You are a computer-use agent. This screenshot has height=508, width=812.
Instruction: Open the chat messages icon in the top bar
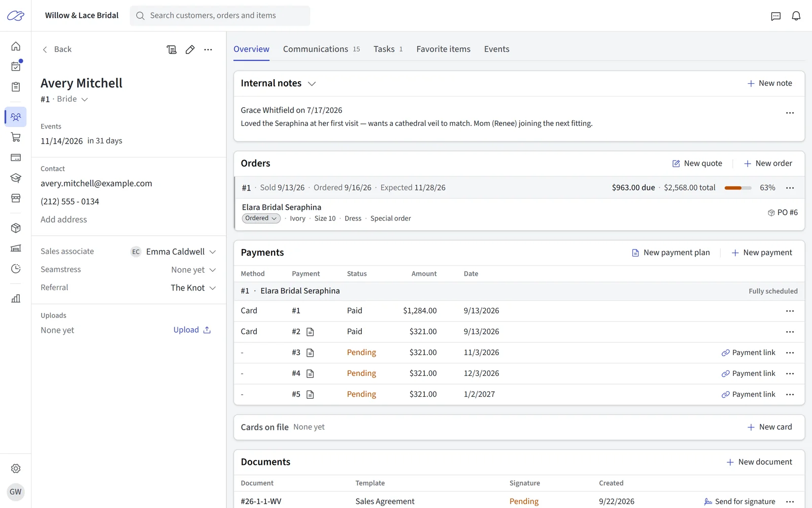[776, 16]
